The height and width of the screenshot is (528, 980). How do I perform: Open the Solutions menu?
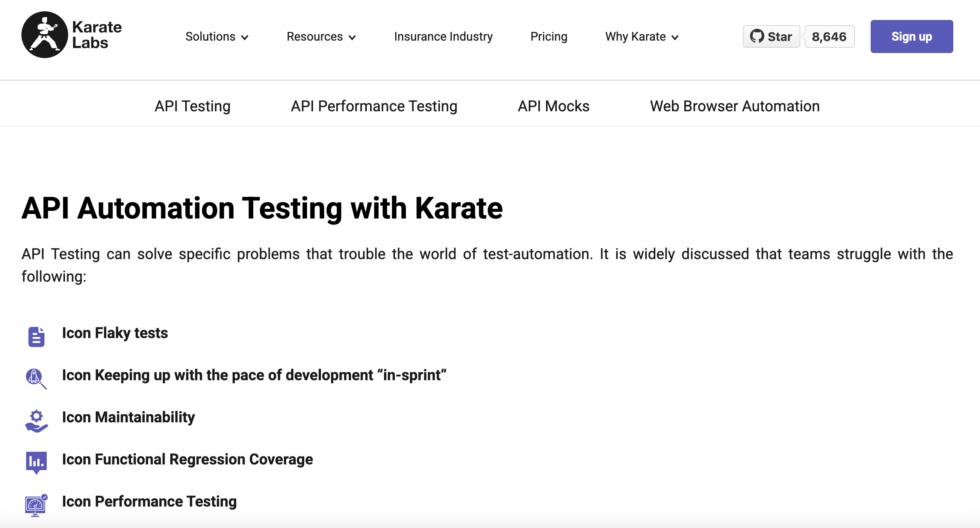coord(217,36)
